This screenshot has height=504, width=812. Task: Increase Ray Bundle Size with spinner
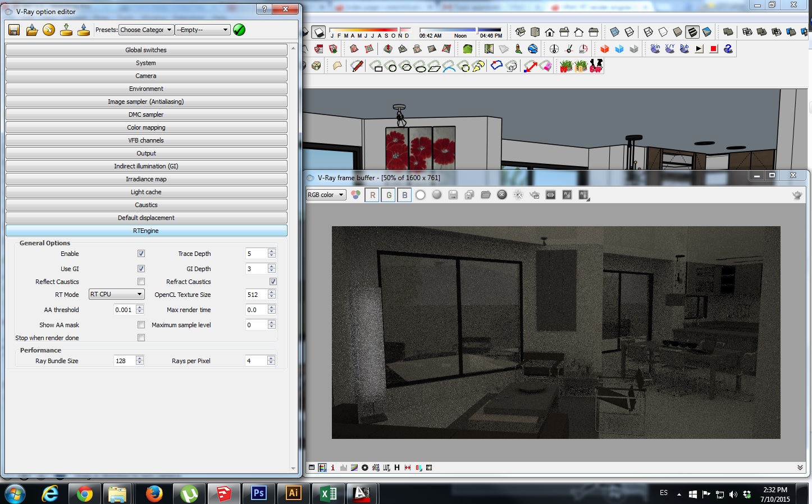[140, 358]
